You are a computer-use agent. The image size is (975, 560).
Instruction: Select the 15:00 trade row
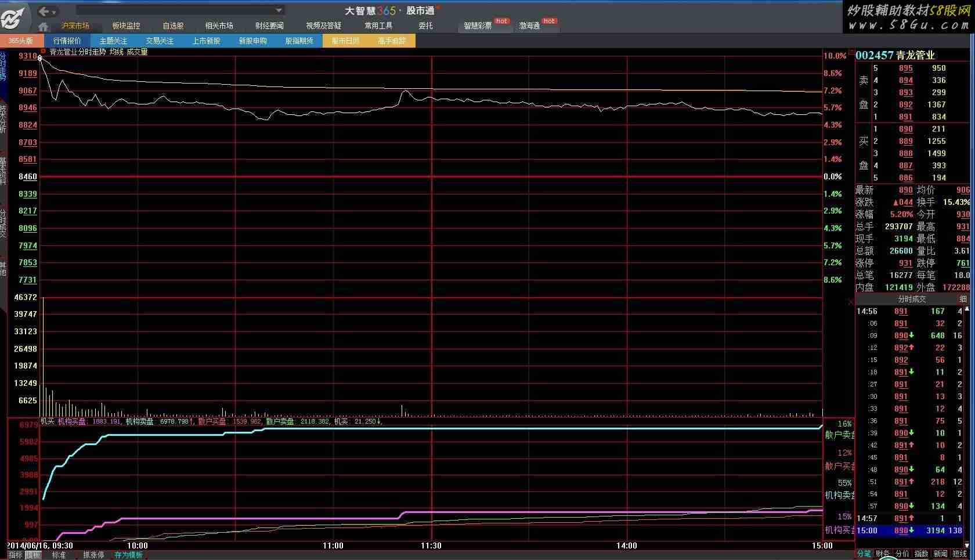point(909,530)
